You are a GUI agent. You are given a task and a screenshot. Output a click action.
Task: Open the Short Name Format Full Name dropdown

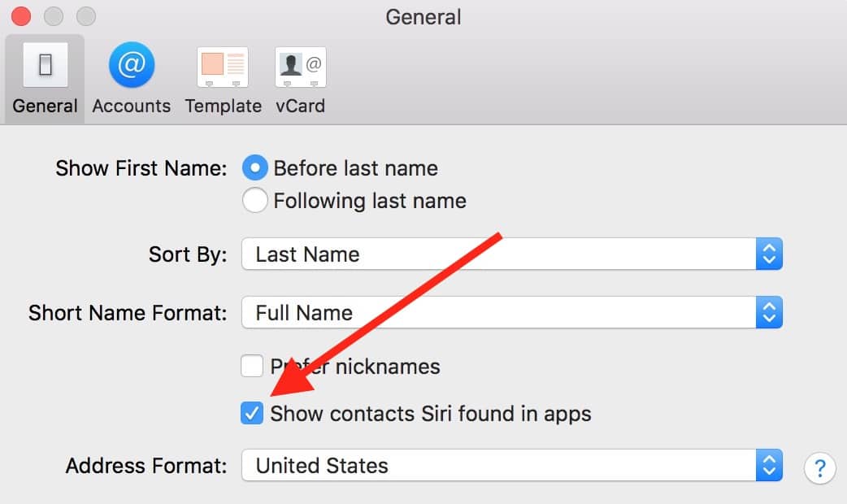511,312
